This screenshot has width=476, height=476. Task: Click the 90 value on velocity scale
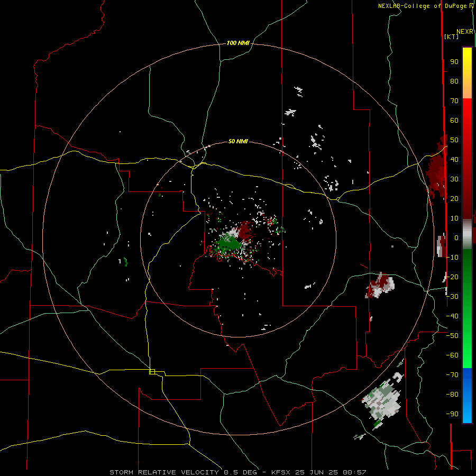(454, 62)
